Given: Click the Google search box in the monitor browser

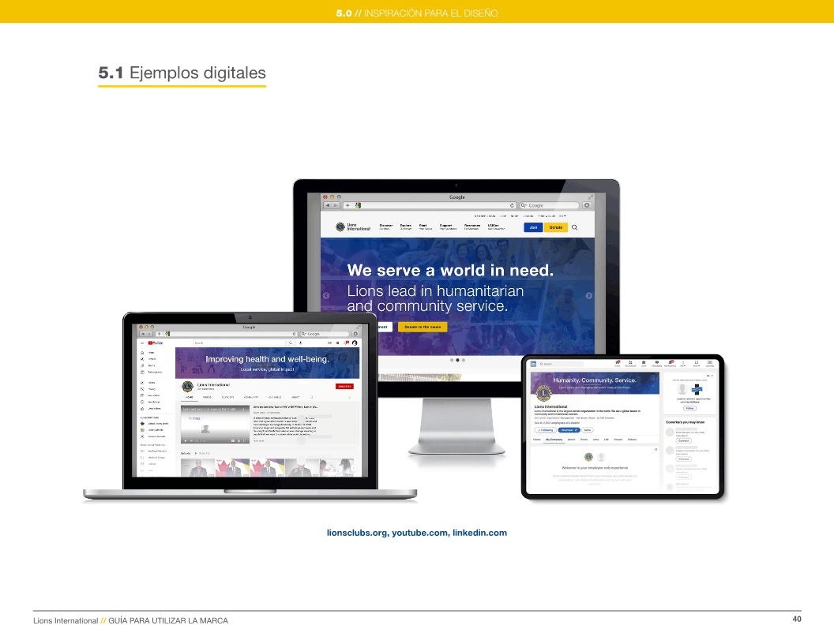Looking at the screenshot, I should (x=549, y=205).
